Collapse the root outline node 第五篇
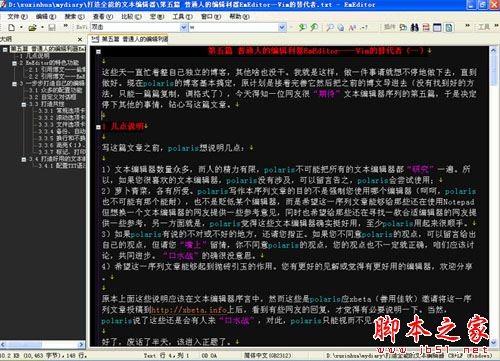 (5, 50)
